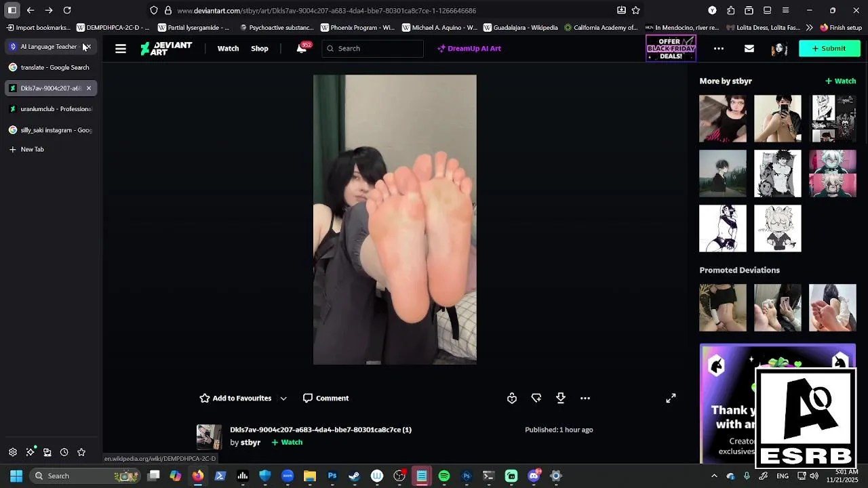Enter fullscreen view of the deviation
The width and height of the screenshot is (868, 488).
[671, 398]
